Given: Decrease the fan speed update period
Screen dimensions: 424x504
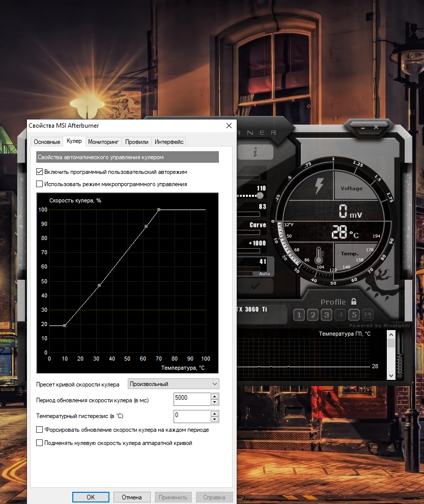Looking at the screenshot, I should pos(215,402).
